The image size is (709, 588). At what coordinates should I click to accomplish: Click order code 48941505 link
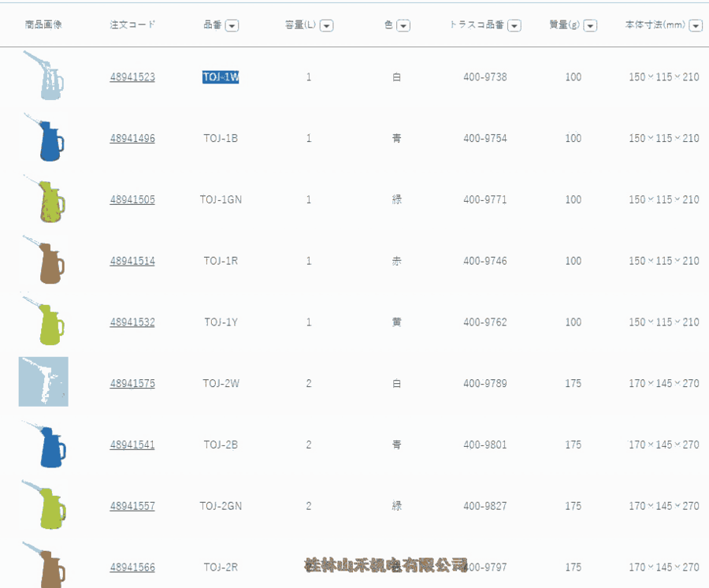click(x=132, y=200)
